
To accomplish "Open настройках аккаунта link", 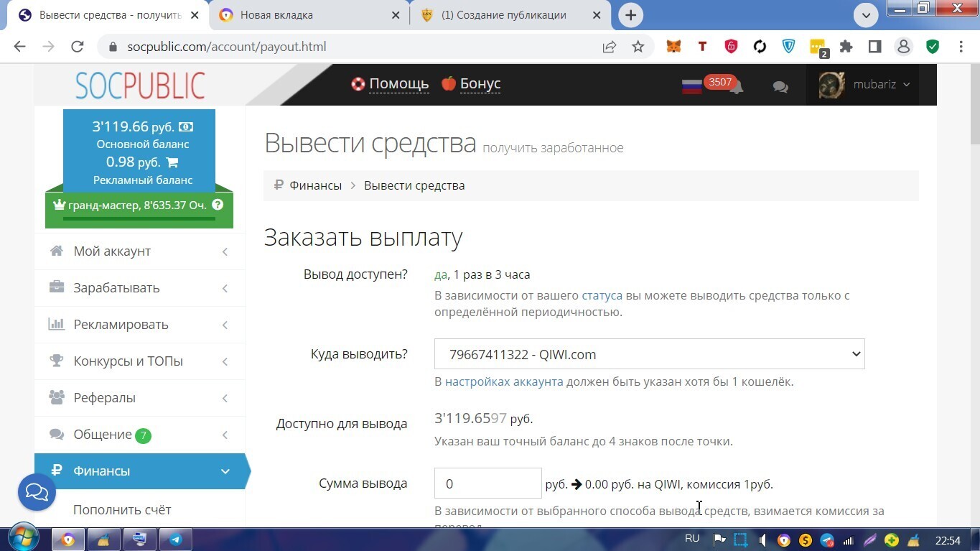I will click(x=505, y=381).
